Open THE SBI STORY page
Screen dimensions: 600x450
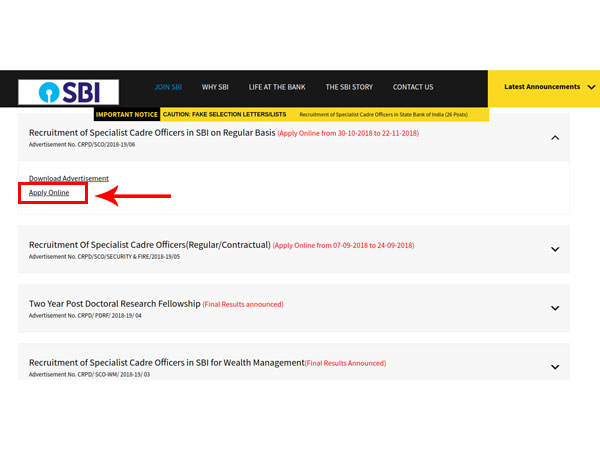point(349,87)
